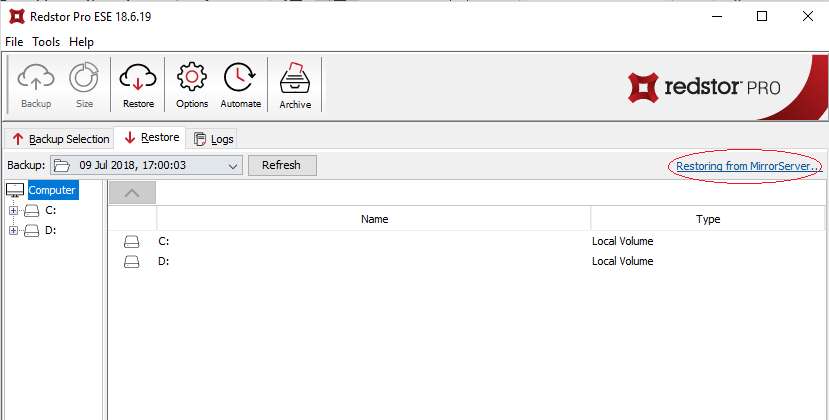Sort by the Name column header
Image resolution: width=829 pixels, height=420 pixels.
coord(374,218)
